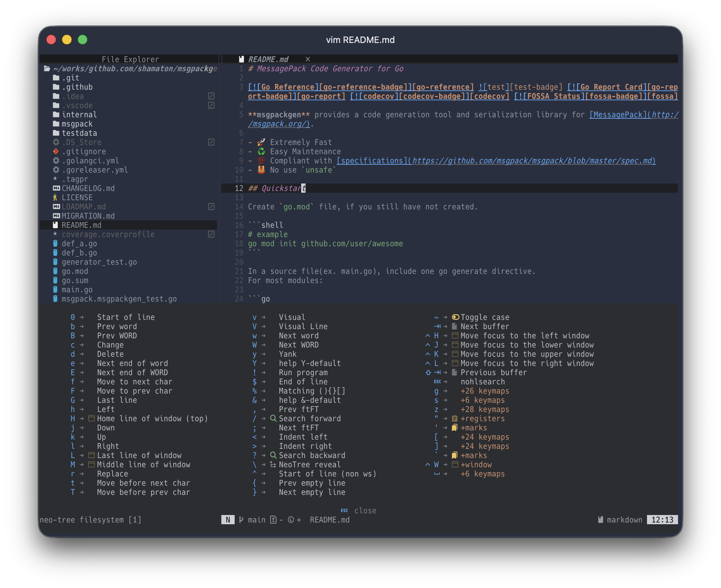The width and height of the screenshot is (721, 588).
Task: Click the Go gopher icon beside main.go
Action: (x=55, y=290)
